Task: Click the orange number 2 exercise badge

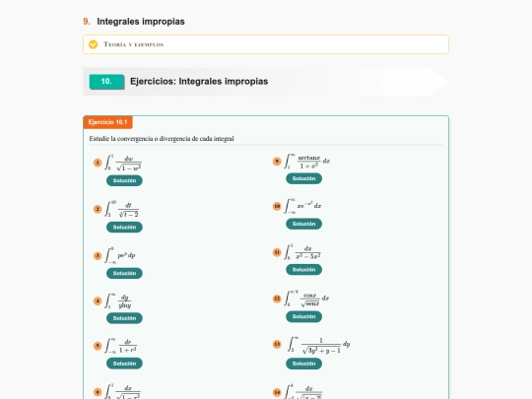Action: click(98, 209)
